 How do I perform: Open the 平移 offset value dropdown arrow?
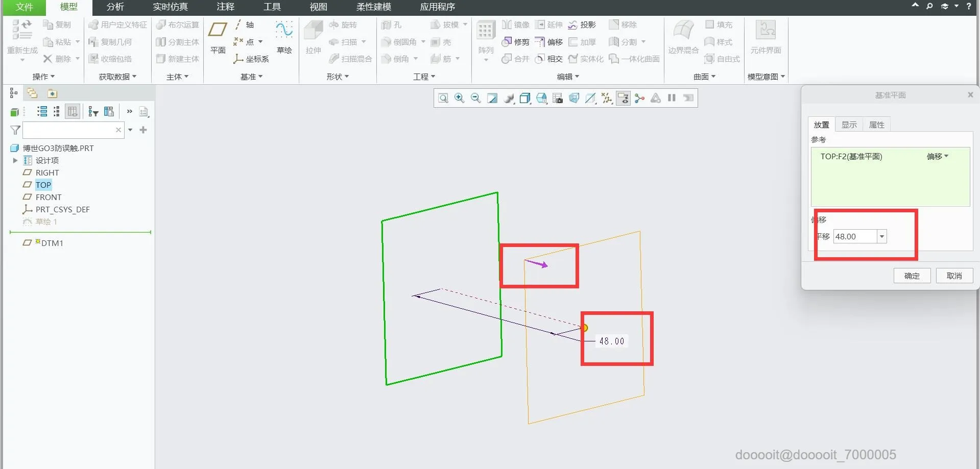pyautogui.click(x=881, y=236)
